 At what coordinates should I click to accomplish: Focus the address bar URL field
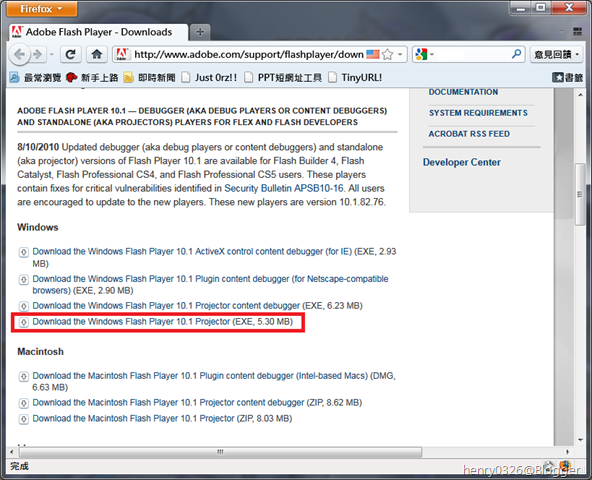click(248, 55)
